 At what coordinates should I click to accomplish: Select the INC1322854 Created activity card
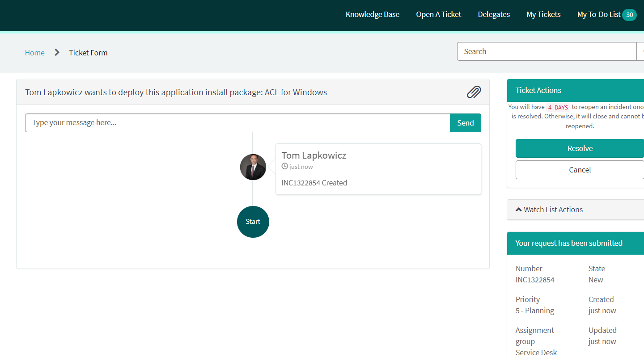378,169
